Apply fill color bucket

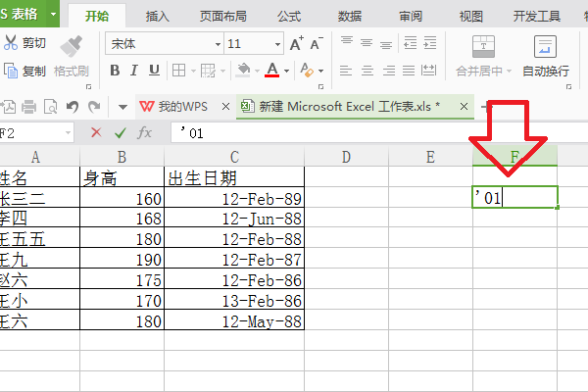(x=243, y=71)
